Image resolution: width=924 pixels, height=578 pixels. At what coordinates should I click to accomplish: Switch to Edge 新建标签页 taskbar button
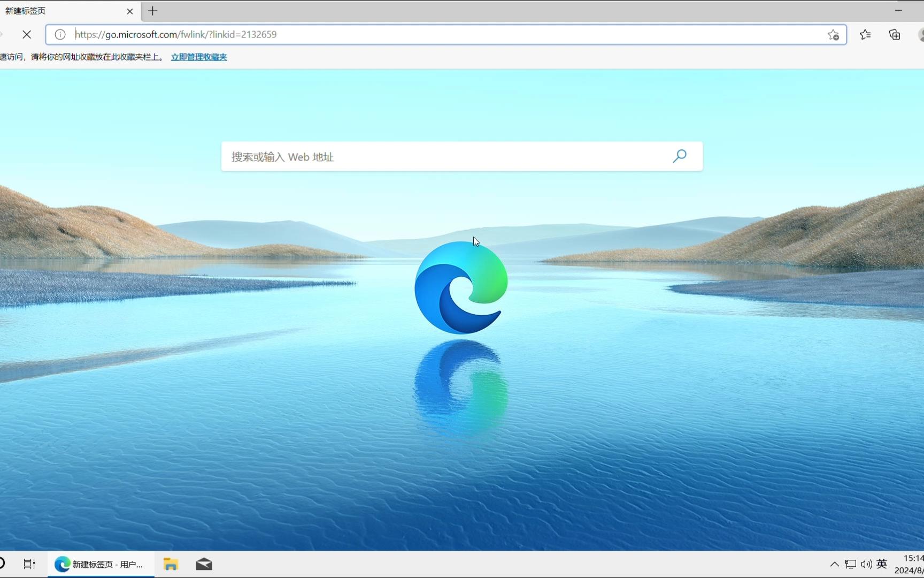tap(101, 564)
